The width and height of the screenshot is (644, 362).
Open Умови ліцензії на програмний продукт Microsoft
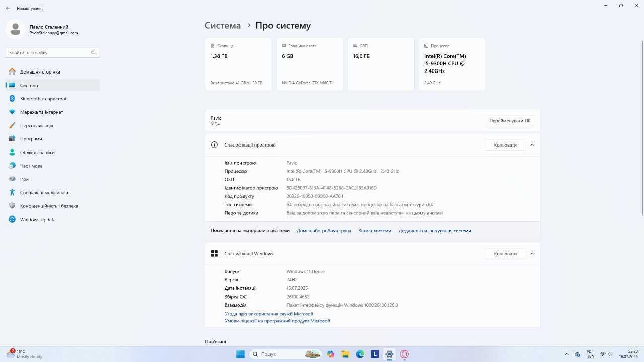click(278, 321)
